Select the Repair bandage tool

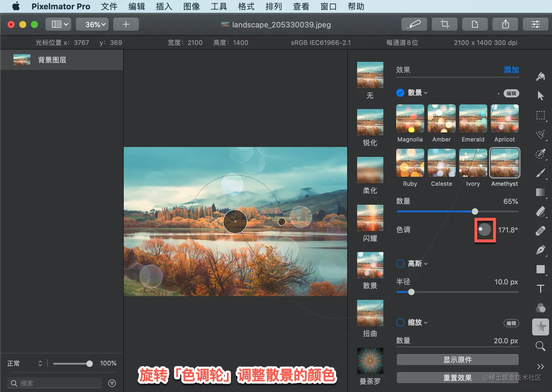[x=541, y=231]
